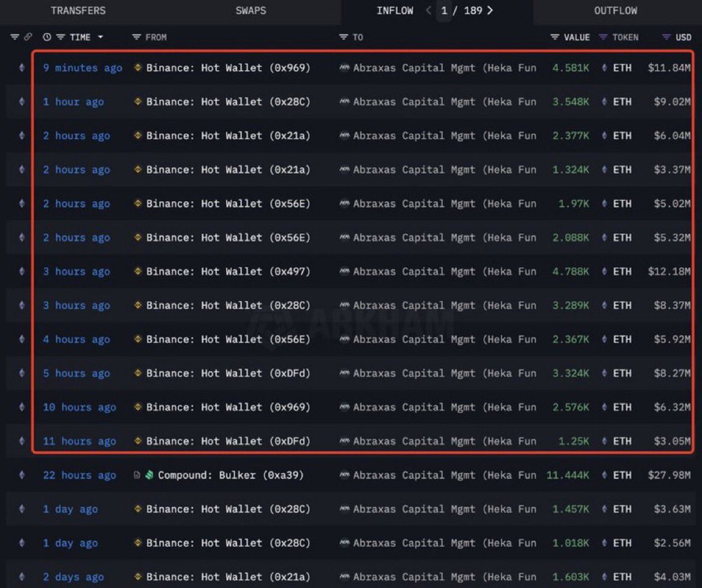Open the TO column filter
Viewport: 702px width, 588px height.
(344, 37)
